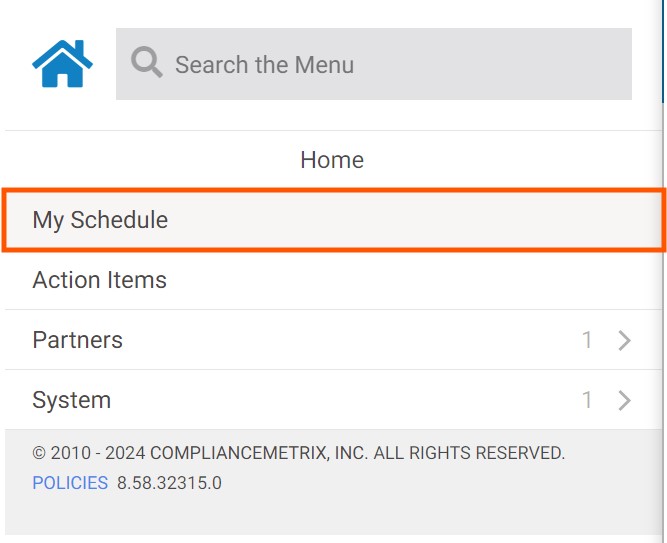This screenshot has height=543, width=667.
Task: Click the ALL RIGHTS RESERVED footer text
Action: click(x=469, y=453)
